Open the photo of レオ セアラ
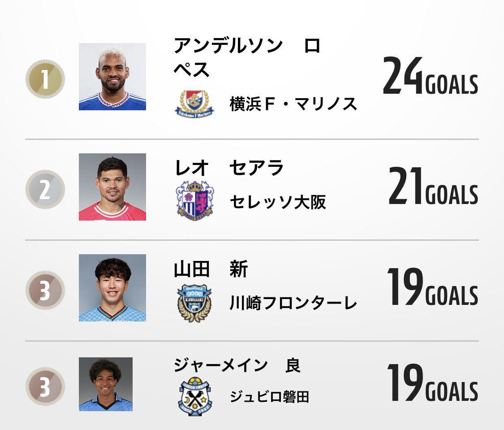 tap(112, 187)
